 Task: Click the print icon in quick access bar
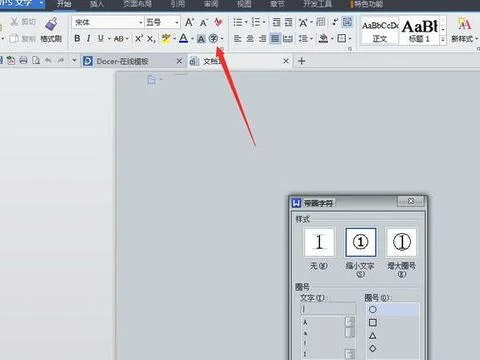23,61
